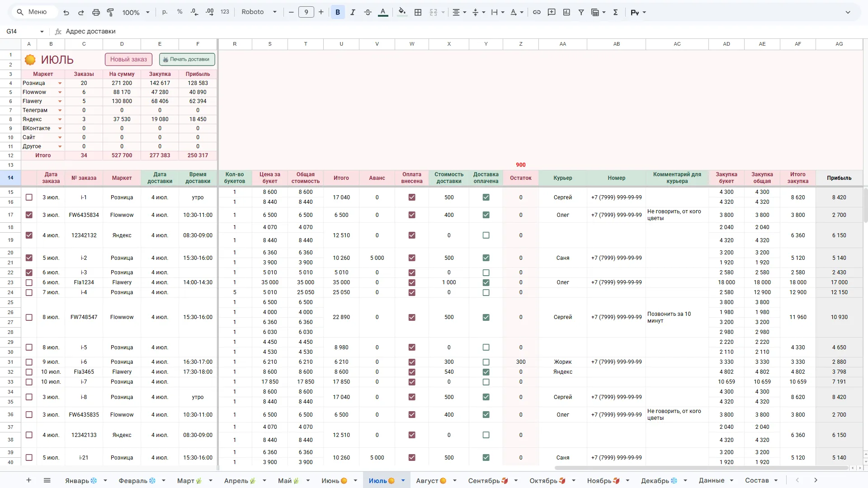Open the Данные sheet tab

click(711, 480)
